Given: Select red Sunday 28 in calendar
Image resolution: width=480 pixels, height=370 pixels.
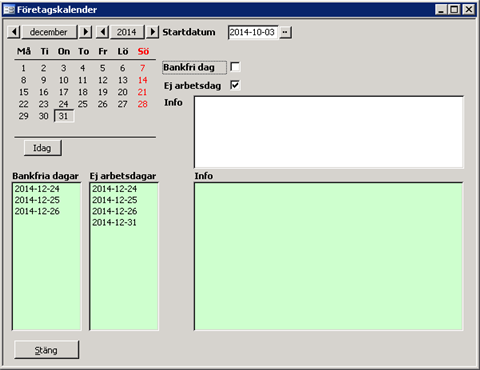Looking at the screenshot, I should pyautogui.click(x=143, y=104).
